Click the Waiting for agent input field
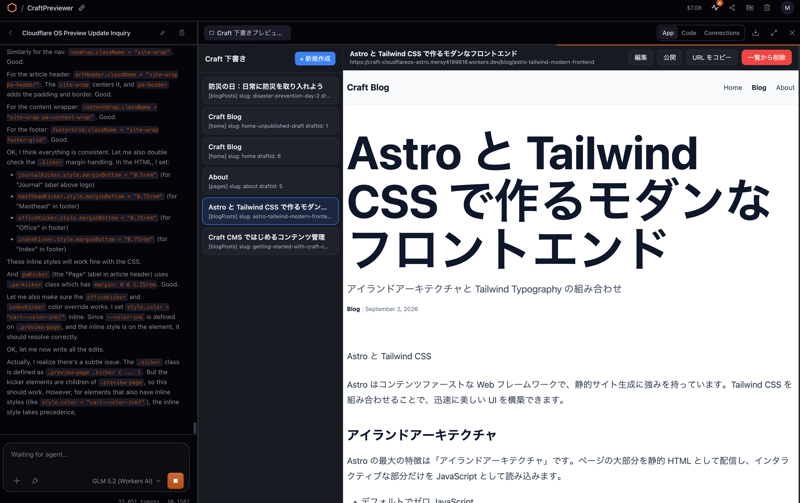The image size is (800, 503). pyautogui.click(x=96, y=455)
